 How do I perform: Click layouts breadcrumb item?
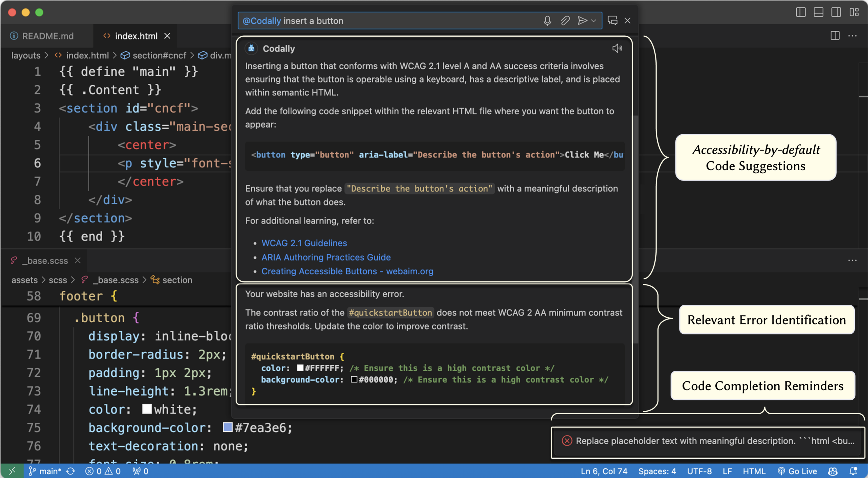point(26,55)
